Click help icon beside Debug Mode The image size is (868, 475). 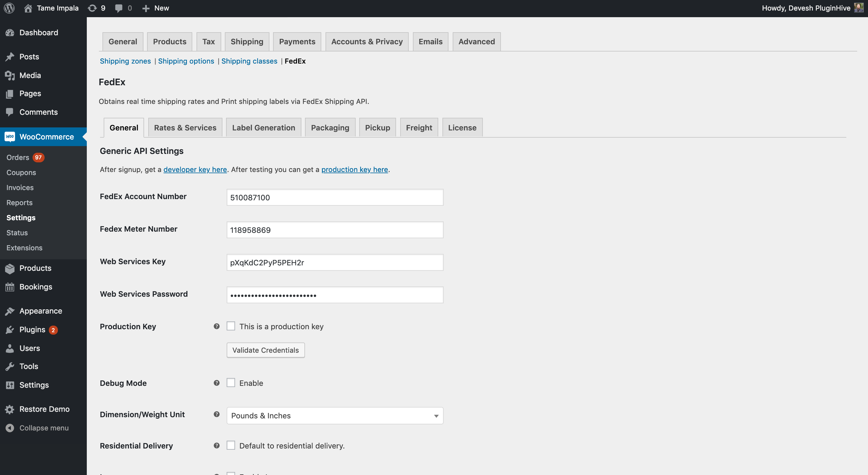click(x=217, y=383)
